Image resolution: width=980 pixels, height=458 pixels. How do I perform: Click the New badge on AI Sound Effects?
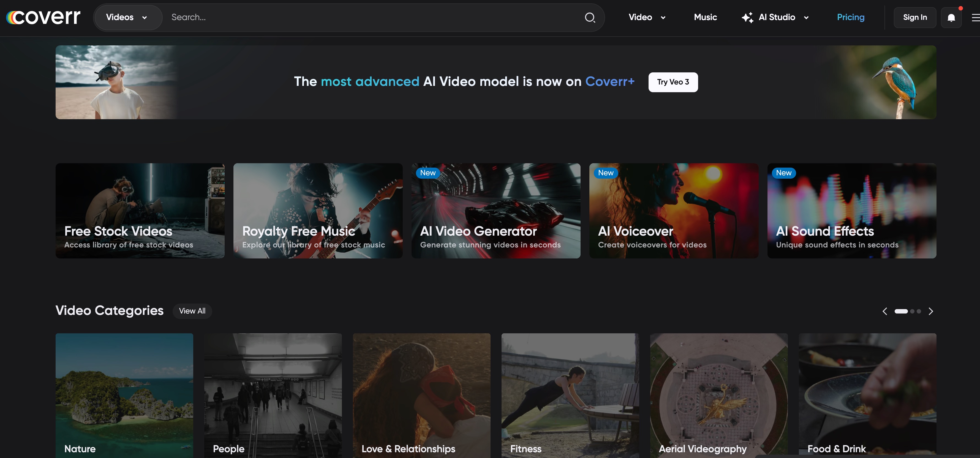(x=784, y=173)
